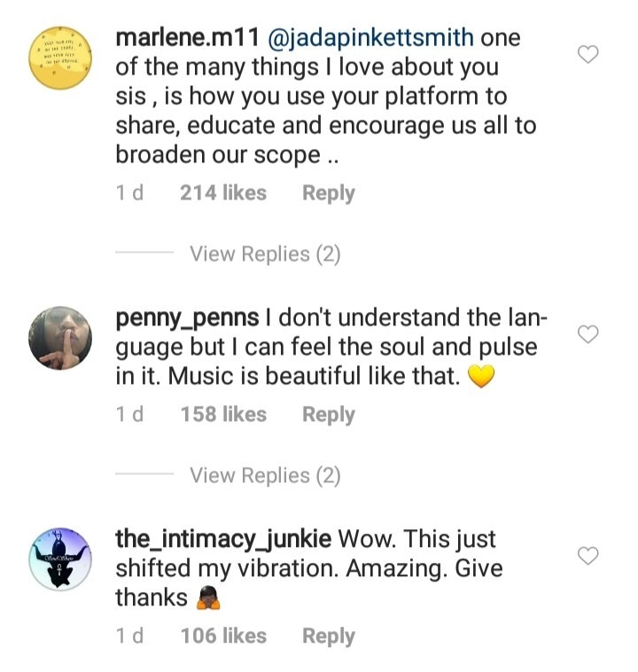
Task: Like marlene.m11's comment with the heart icon
Action: pos(587,55)
